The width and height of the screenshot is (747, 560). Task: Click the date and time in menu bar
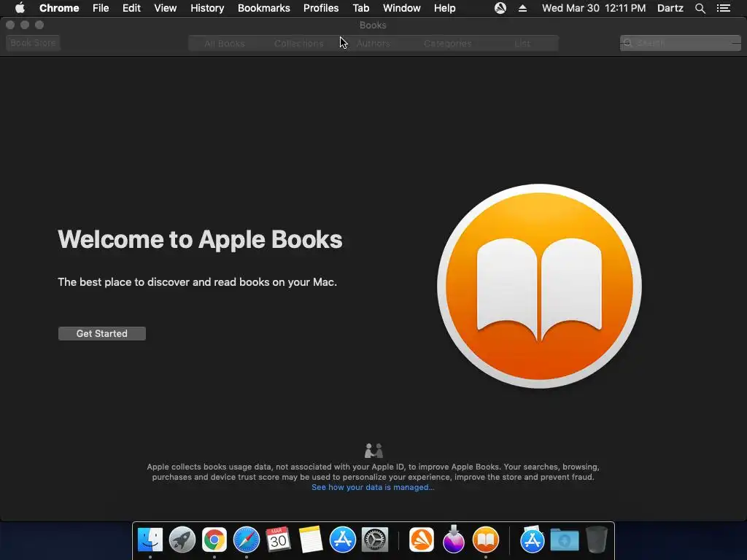click(594, 8)
